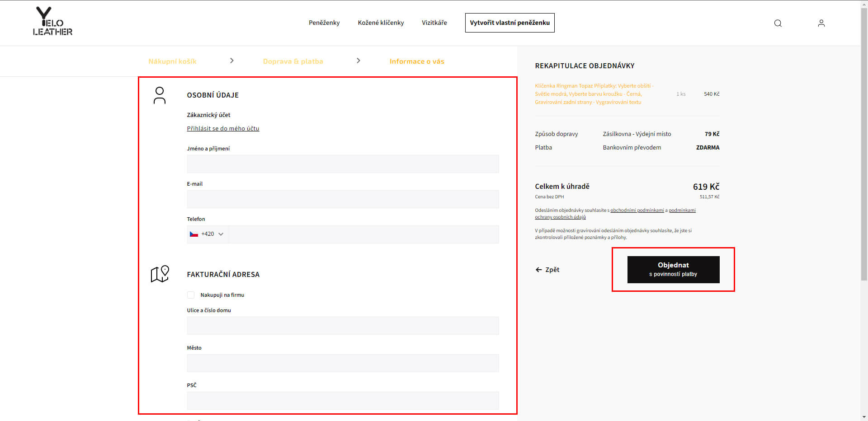
Task: Click the Objednat s povinností platby button
Action: tap(673, 270)
